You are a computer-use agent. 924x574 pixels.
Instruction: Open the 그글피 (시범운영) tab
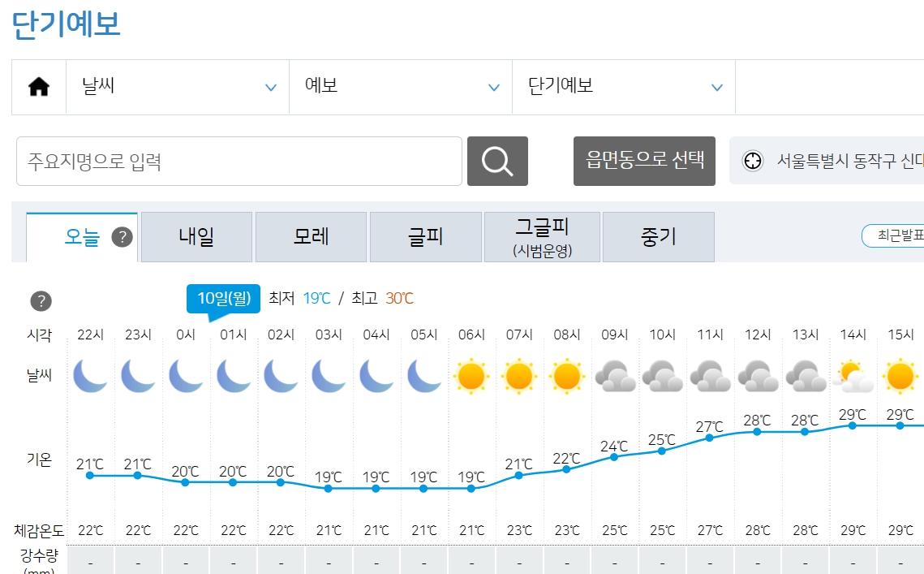click(542, 237)
